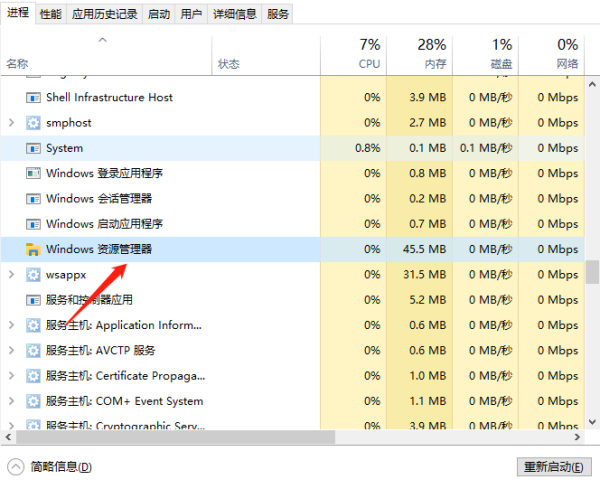
Task: Open the 启动 tab
Action: tap(158, 14)
